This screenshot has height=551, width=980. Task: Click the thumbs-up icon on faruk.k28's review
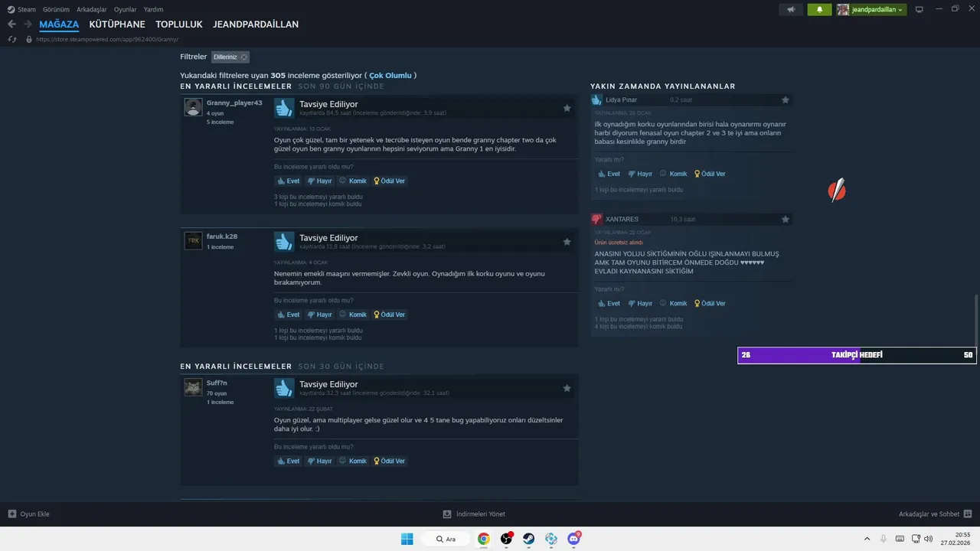point(284,242)
